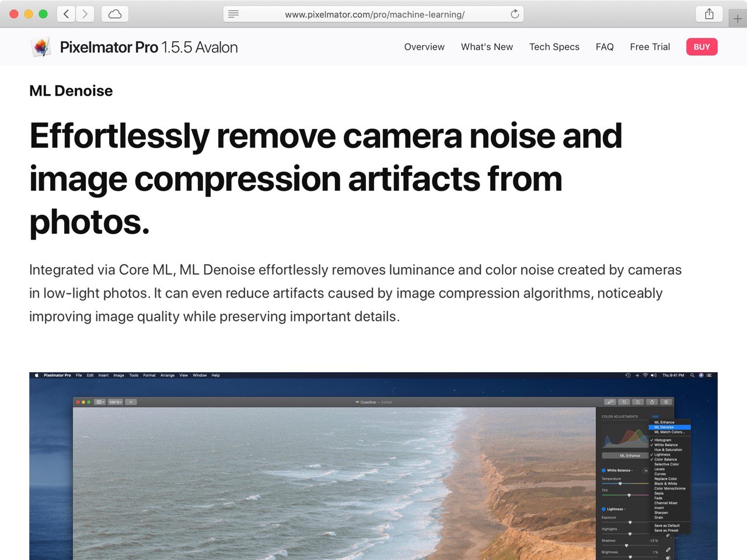The width and height of the screenshot is (747, 560).
Task: Toggle White Balance adjustment blue checkbox
Action: (603, 471)
